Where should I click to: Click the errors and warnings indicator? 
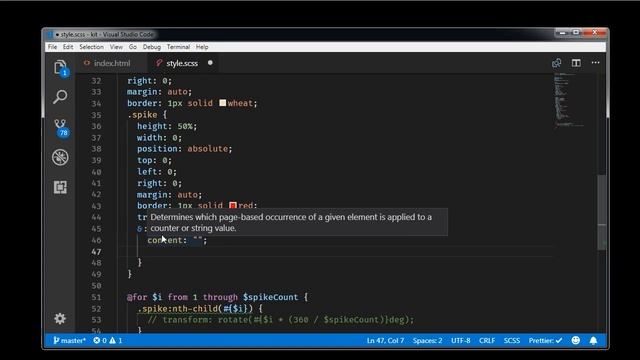coord(108,340)
